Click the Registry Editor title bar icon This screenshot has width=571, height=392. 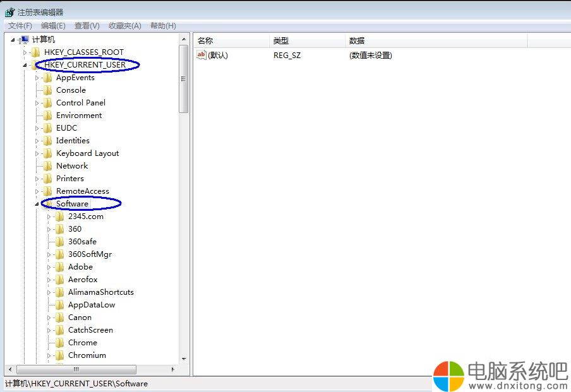tap(9, 12)
